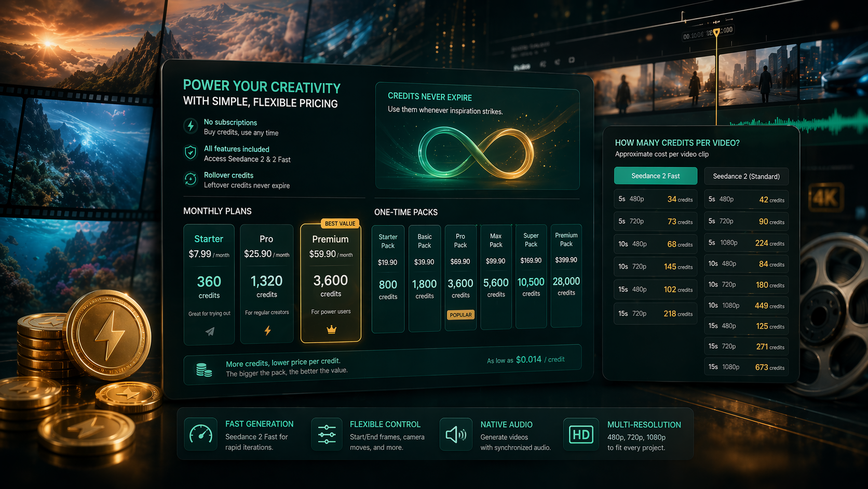
Task: Click the MONTHLY PLANS heading
Action: [x=218, y=211]
